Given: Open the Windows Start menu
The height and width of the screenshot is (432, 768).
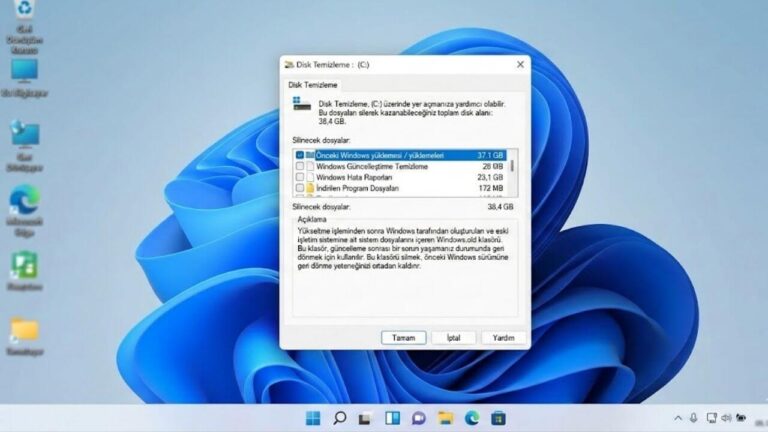Looking at the screenshot, I should (313, 418).
